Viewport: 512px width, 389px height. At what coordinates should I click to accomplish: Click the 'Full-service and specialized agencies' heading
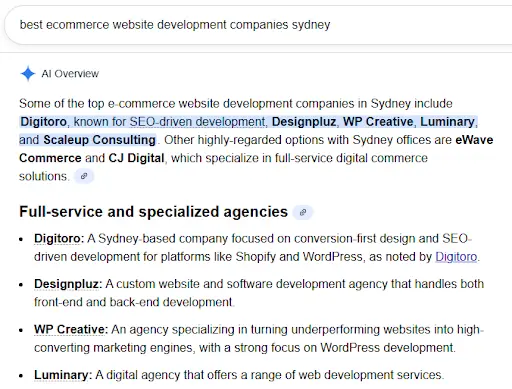pyautogui.click(x=153, y=212)
